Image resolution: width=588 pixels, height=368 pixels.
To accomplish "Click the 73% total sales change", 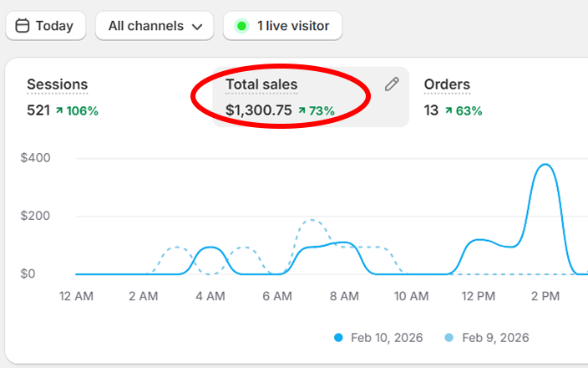I will click(x=317, y=110).
